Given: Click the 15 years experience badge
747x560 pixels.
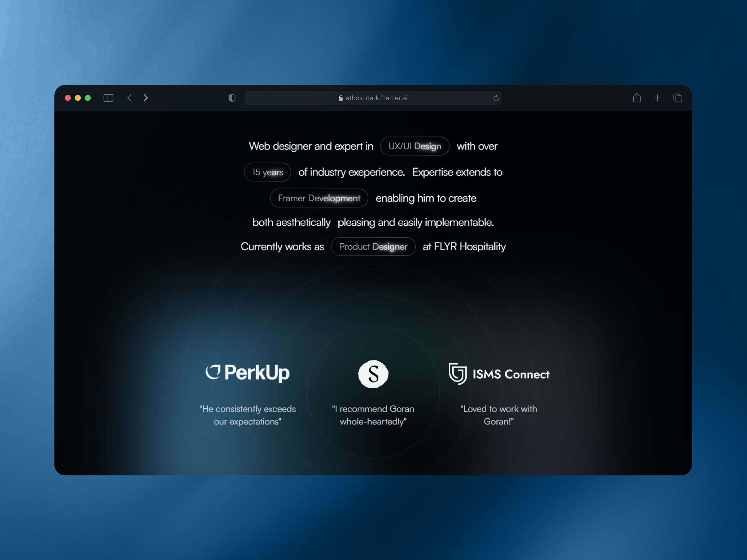Looking at the screenshot, I should [x=267, y=172].
